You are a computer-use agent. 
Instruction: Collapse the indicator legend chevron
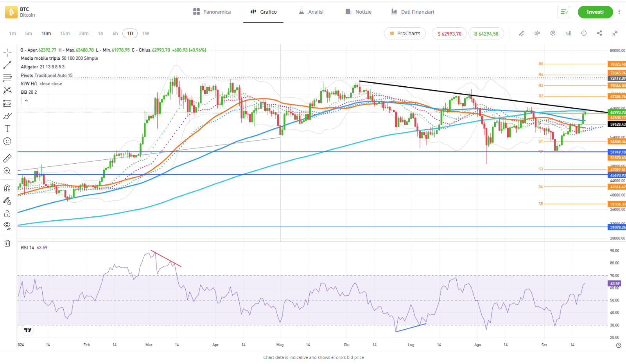[26, 101]
